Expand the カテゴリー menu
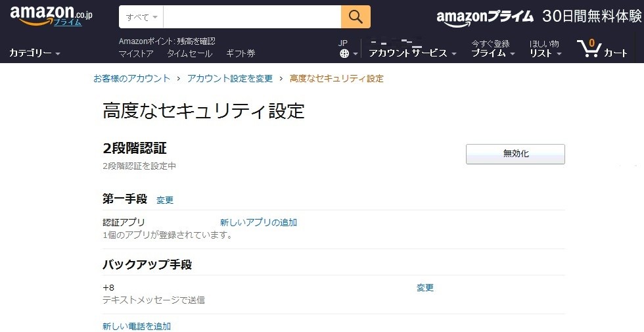 35,53
